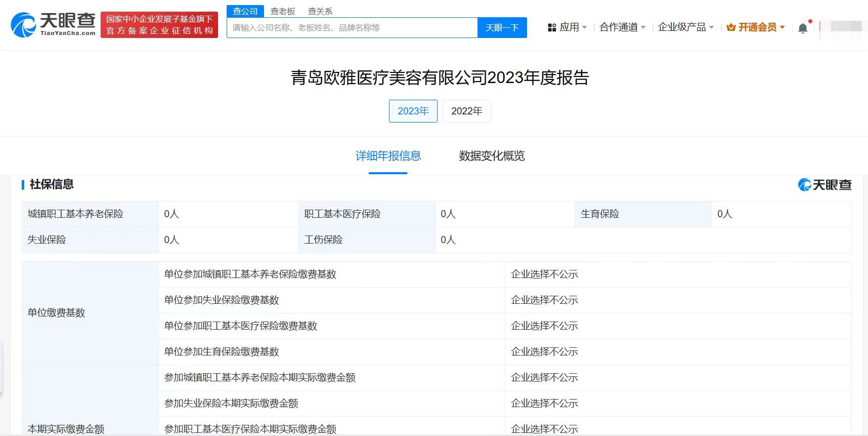Click 企业选择不公示 beside 单位参加失业保险缴费基数
Image resolution: width=868 pixels, height=436 pixels.
[x=544, y=300]
